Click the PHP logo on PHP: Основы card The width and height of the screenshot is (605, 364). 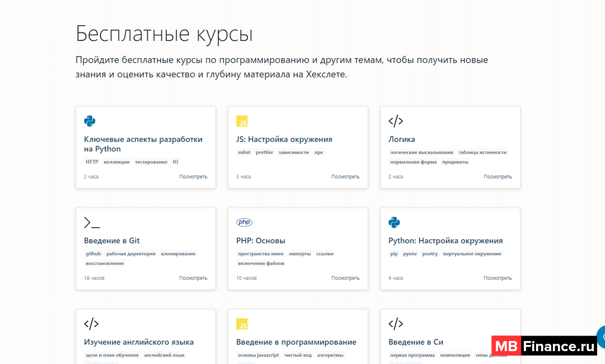click(x=244, y=222)
